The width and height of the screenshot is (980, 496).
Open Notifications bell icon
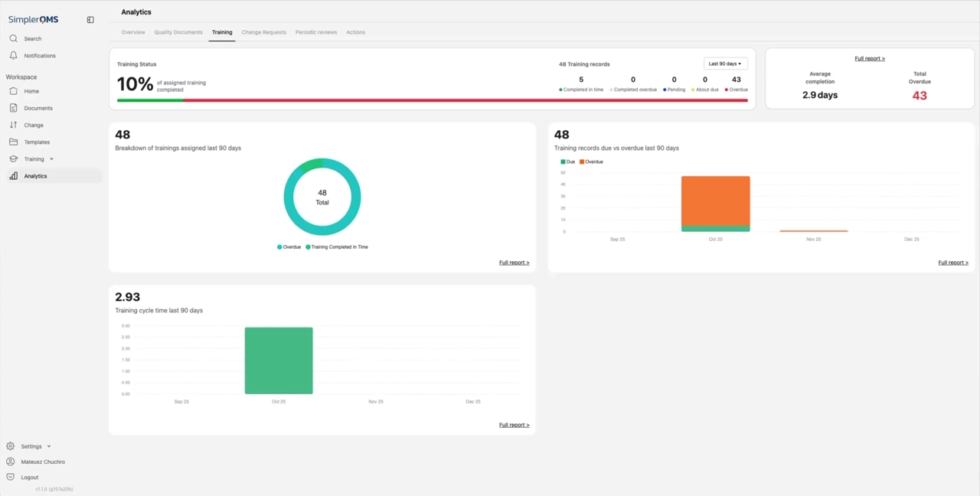[x=13, y=56]
